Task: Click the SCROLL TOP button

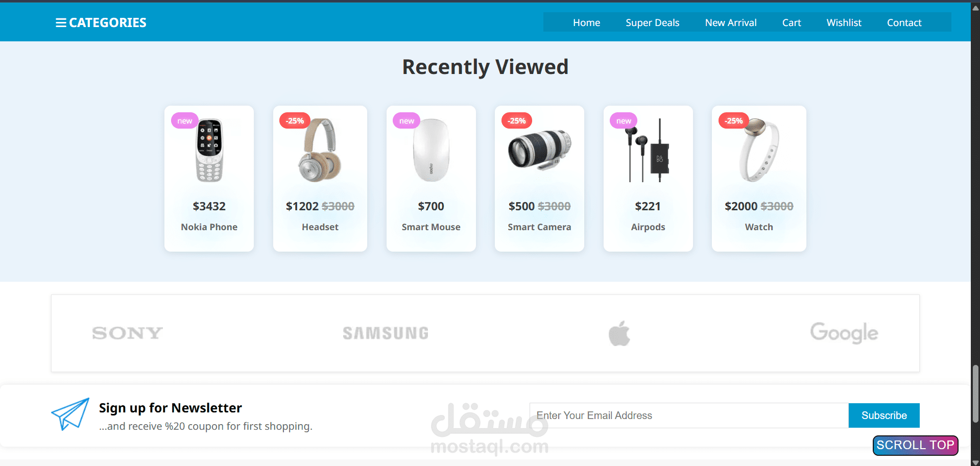Action: click(x=915, y=445)
